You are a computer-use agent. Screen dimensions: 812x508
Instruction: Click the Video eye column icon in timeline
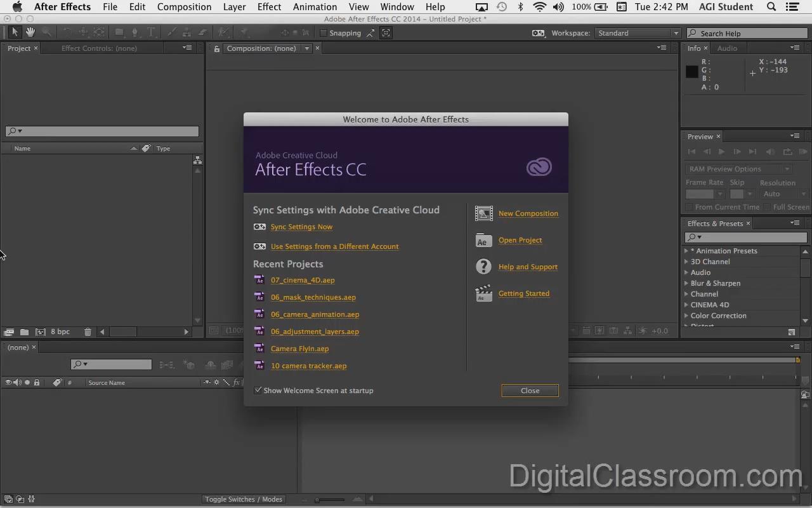[x=9, y=382]
